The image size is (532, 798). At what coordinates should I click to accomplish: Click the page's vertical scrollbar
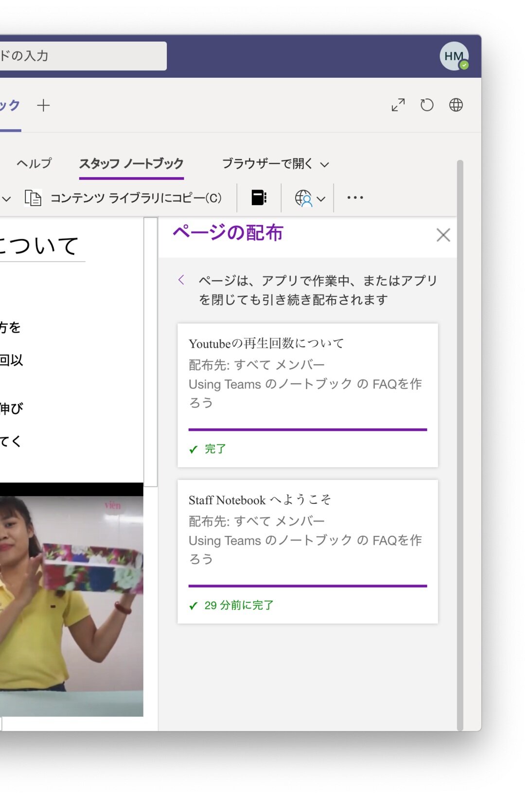[x=151, y=352]
